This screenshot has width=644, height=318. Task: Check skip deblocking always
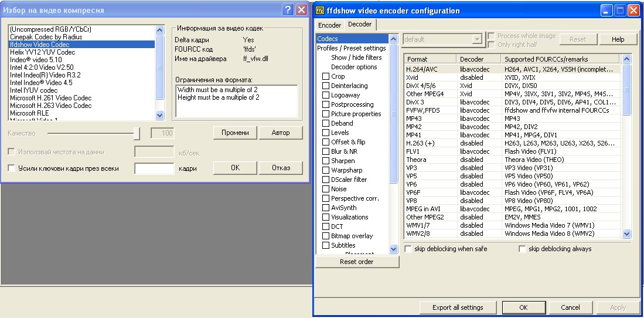(x=522, y=249)
